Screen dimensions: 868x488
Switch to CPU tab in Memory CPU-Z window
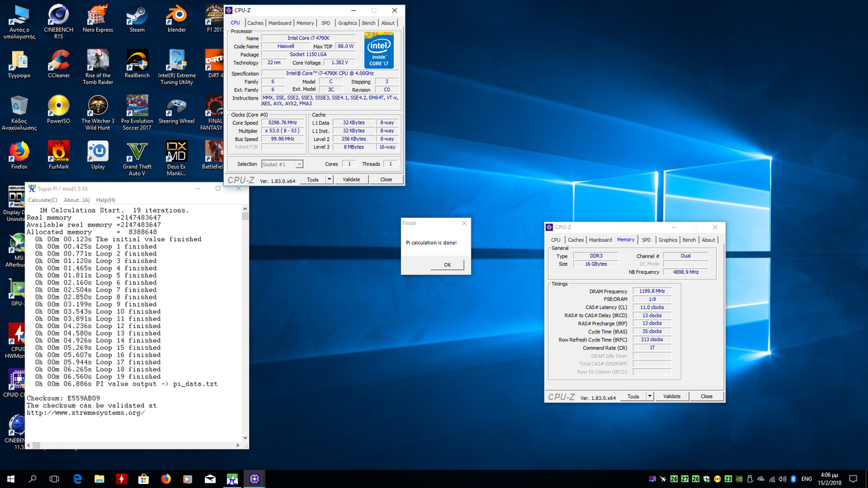click(x=555, y=240)
